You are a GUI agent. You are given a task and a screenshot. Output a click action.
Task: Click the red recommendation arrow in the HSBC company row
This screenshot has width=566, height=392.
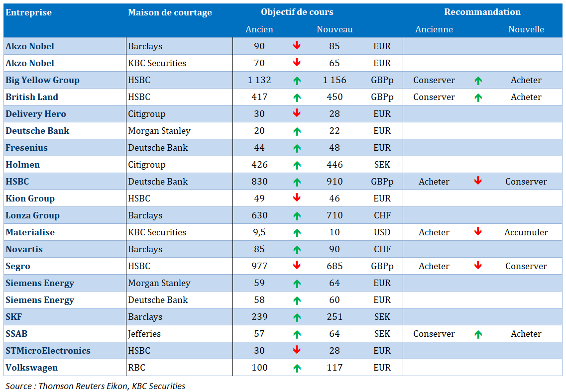(x=478, y=180)
